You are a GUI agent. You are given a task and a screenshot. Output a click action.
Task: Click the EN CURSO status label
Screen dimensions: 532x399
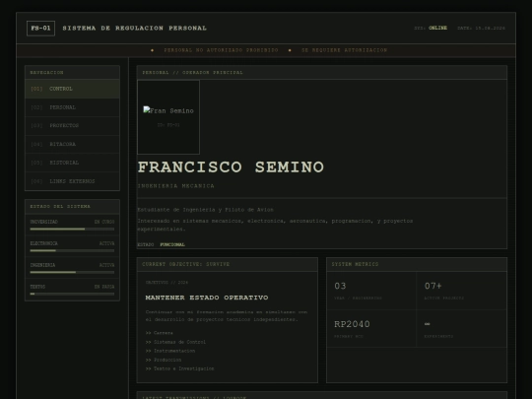point(104,222)
